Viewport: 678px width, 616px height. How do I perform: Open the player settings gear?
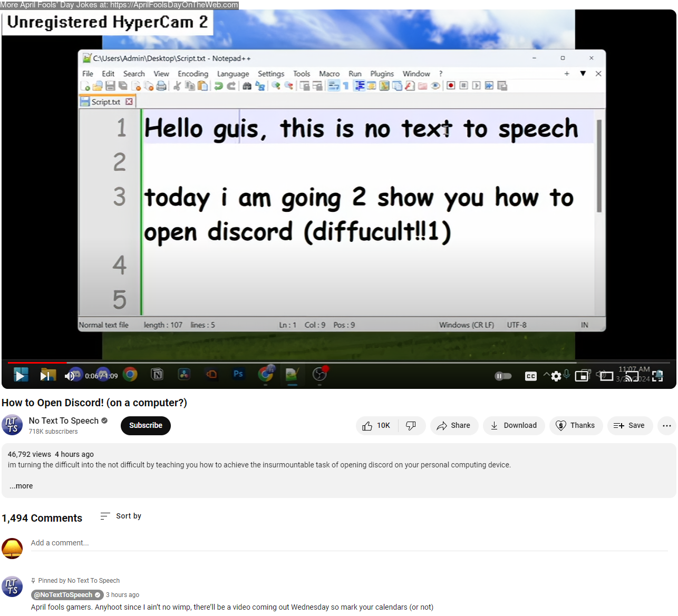(x=556, y=376)
